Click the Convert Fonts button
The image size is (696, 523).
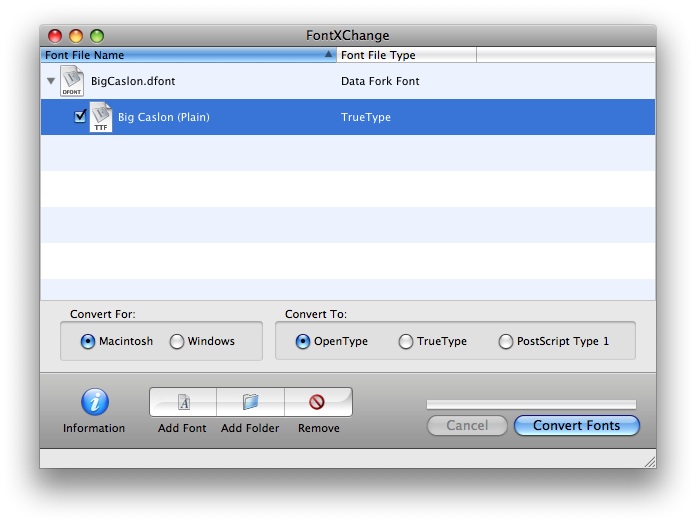pyautogui.click(x=577, y=425)
